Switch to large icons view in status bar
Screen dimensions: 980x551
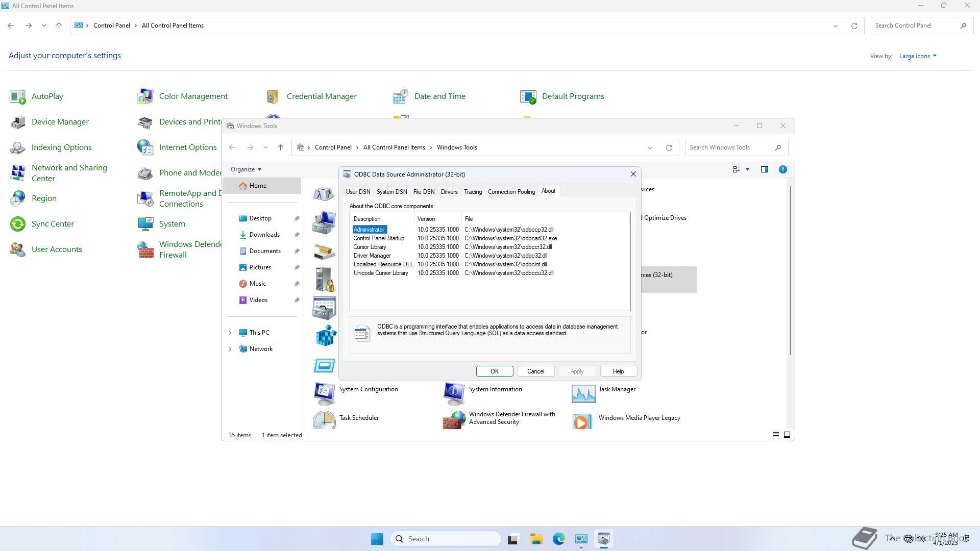click(787, 435)
